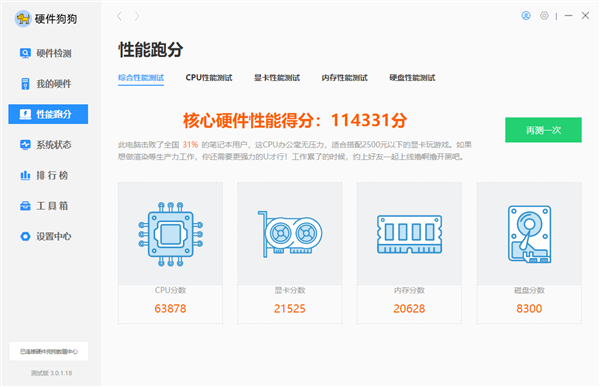Click the CPU分数 label

(x=170, y=291)
